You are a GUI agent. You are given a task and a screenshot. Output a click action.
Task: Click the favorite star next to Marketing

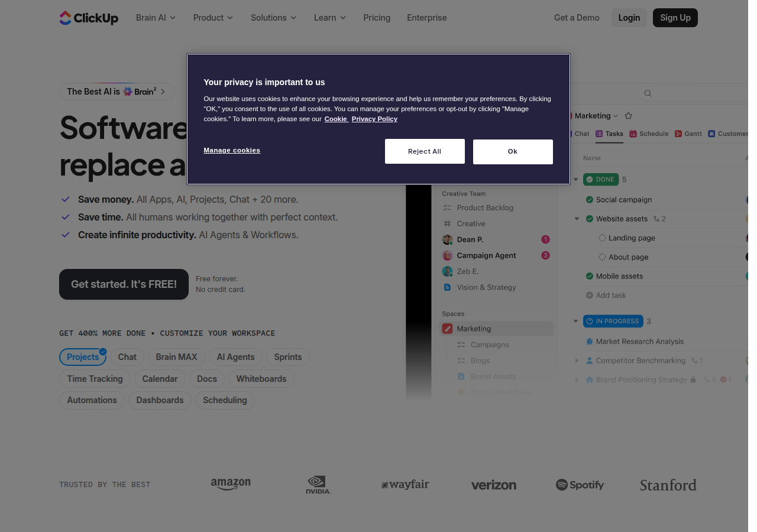coord(628,116)
